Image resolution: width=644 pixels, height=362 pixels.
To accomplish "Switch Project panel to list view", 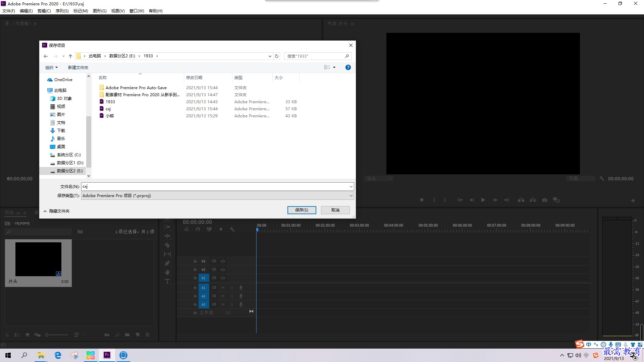I will tap(17, 335).
